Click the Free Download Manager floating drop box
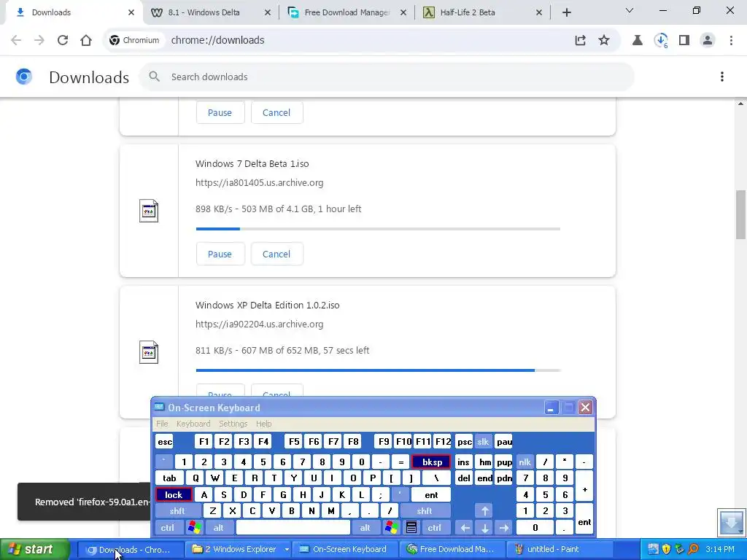Screen dimensions: 747x560 [x=732, y=522]
